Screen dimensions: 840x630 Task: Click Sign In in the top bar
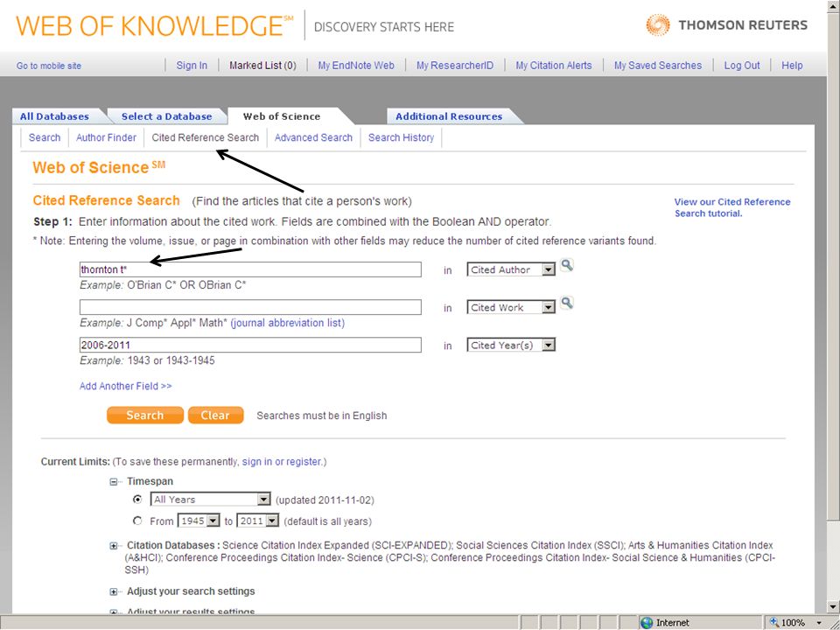click(192, 66)
